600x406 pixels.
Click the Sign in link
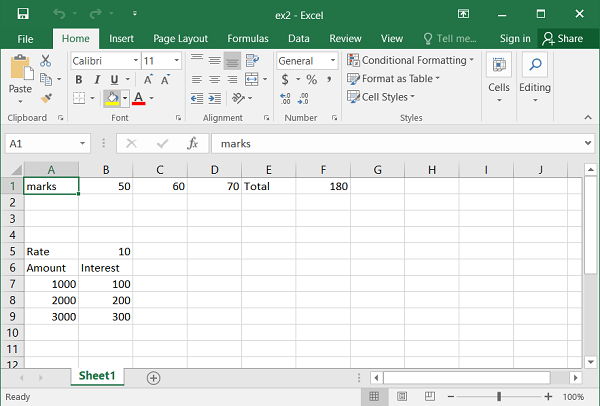click(515, 38)
